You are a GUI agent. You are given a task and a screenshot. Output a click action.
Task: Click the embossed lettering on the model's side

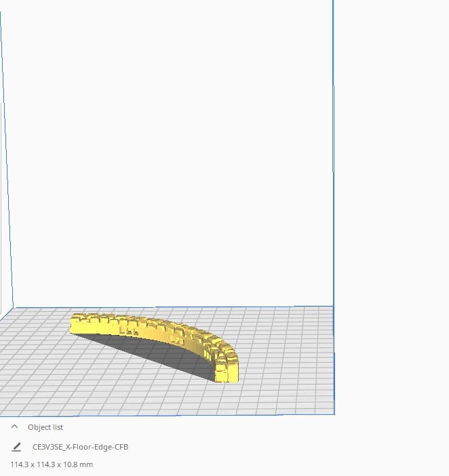129,330
